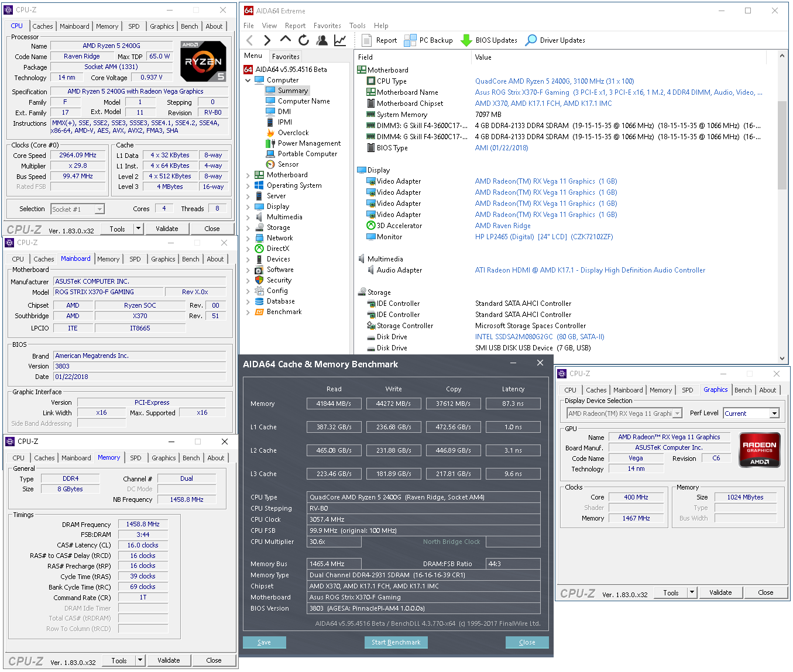Click Start Benchmark button
Viewport: 793px width, 672px height.
pos(396,642)
